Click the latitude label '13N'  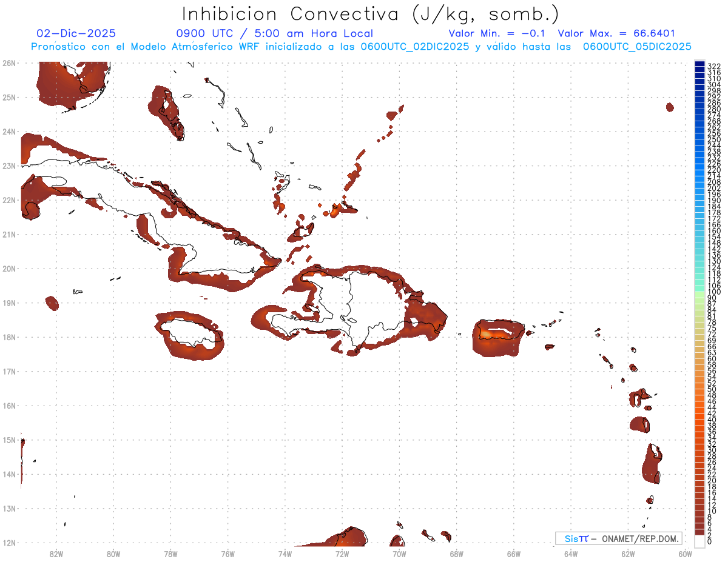[x=8, y=509]
